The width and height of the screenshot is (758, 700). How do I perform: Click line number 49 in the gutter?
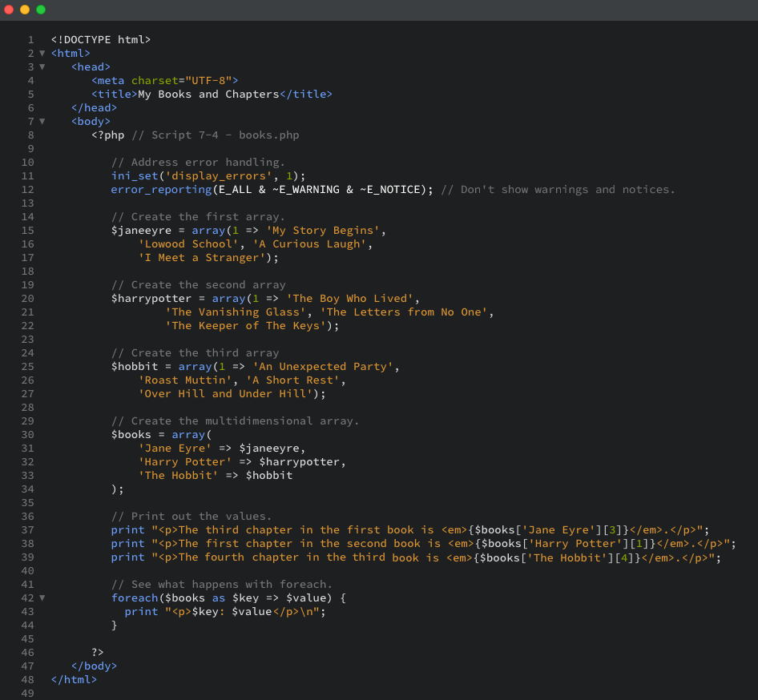coord(27,693)
